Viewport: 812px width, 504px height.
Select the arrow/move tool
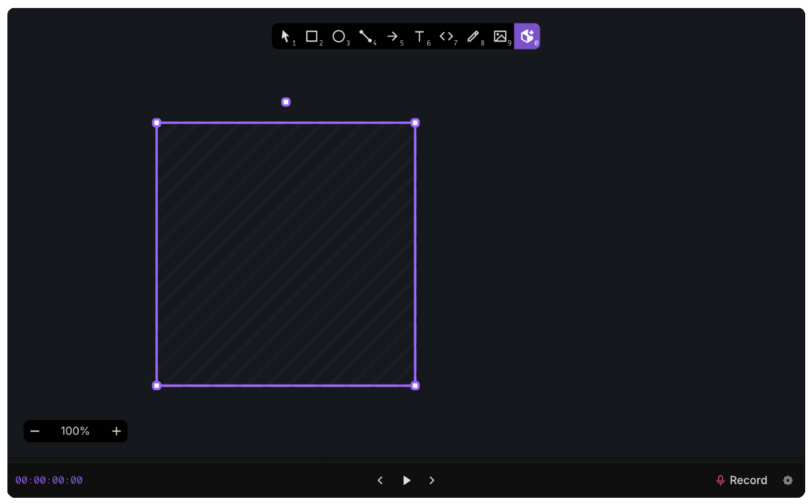point(285,36)
